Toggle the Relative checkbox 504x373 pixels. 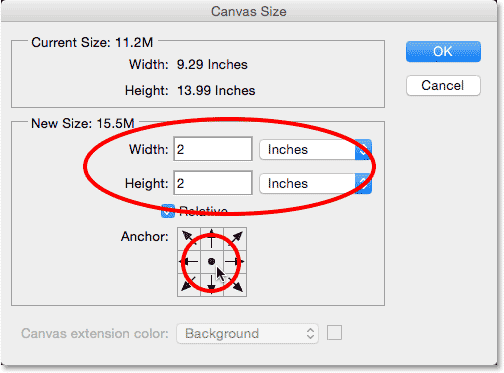[x=168, y=211]
